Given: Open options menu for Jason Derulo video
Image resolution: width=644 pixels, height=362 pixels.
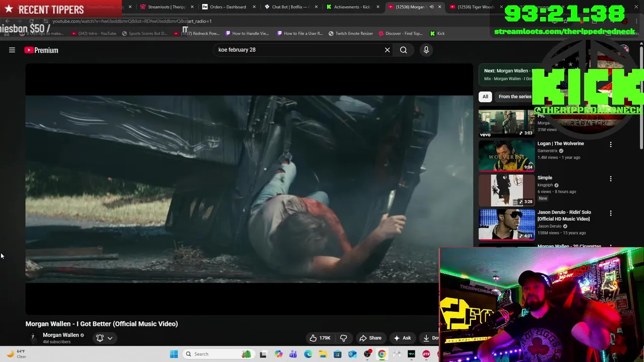Looking at the screenshot, I should coord(611,213).
